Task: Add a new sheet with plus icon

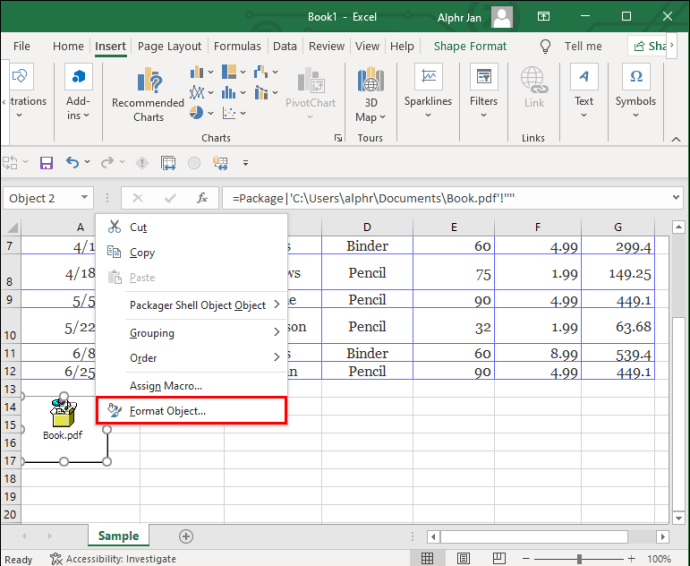Action: point(185,536)
